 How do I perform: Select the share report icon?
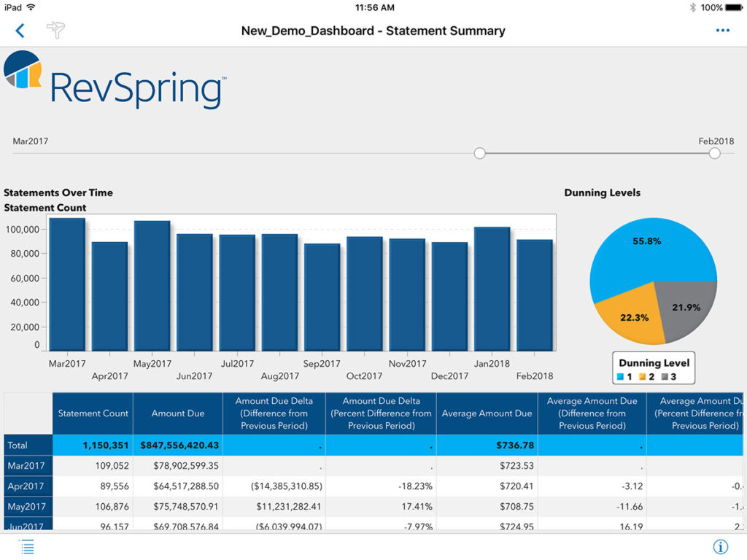coord(56,31)
